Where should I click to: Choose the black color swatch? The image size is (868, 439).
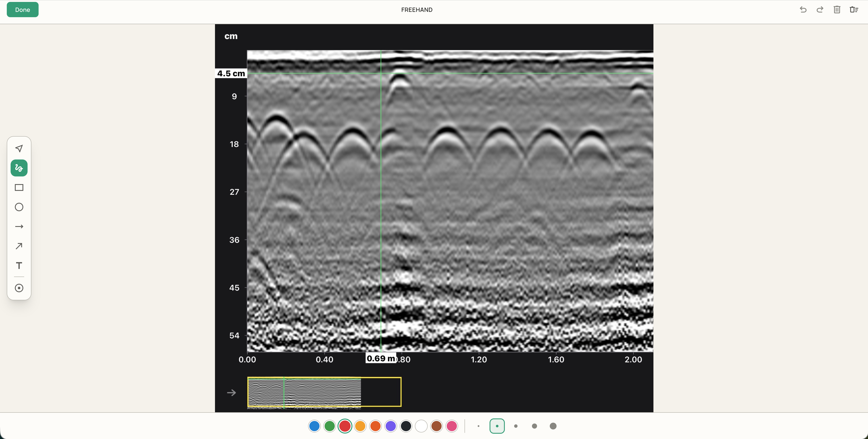[x=406, y=426]
